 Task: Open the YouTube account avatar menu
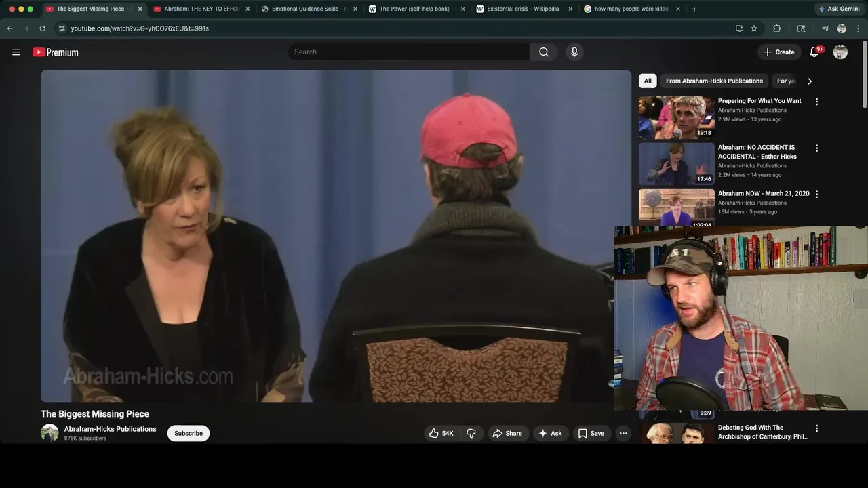840,52
